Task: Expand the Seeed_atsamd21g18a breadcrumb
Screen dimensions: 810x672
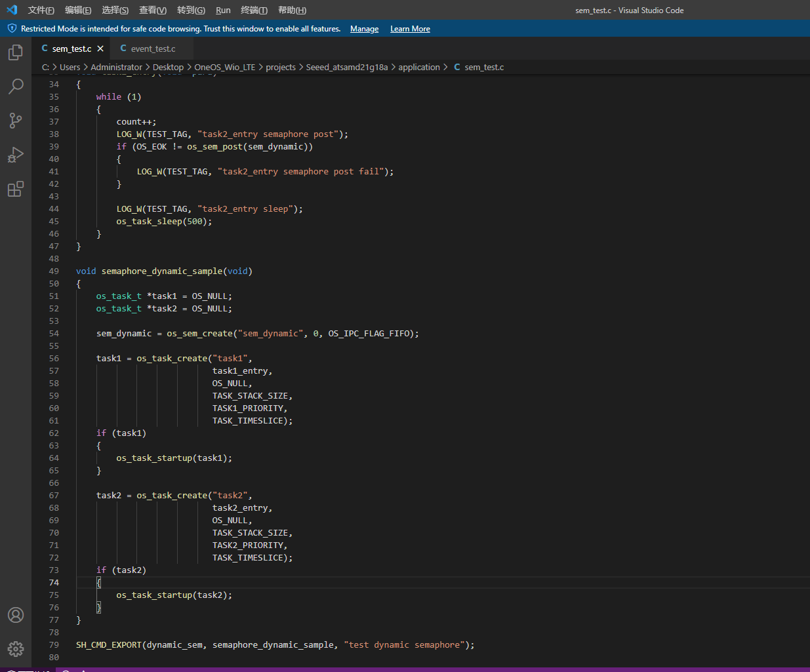Action: point(347,67)
